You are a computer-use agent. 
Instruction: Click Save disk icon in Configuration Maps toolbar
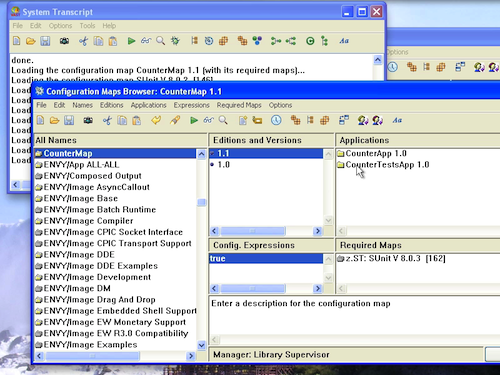click(69, 120)
